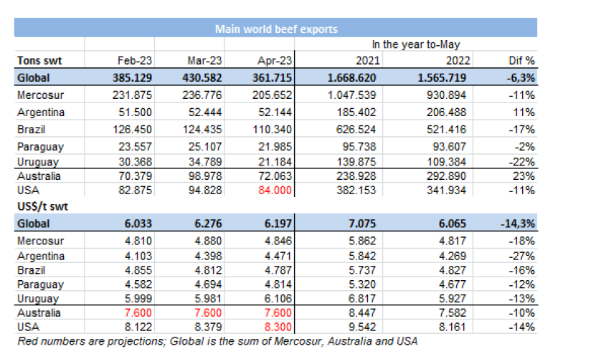This screenshot has height=364, width=601.
Task: Select the 'US$/t swt' section label
Action: [x=41, y=206]
